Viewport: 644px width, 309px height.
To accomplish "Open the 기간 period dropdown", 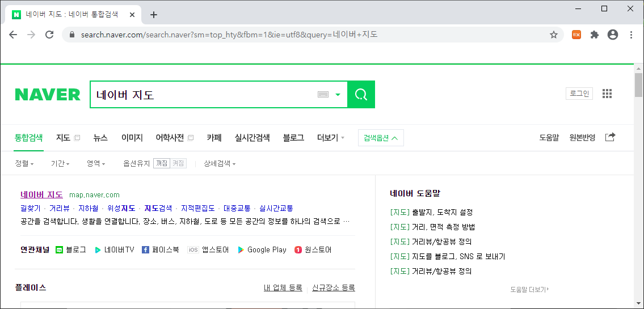I will [60, 164].
